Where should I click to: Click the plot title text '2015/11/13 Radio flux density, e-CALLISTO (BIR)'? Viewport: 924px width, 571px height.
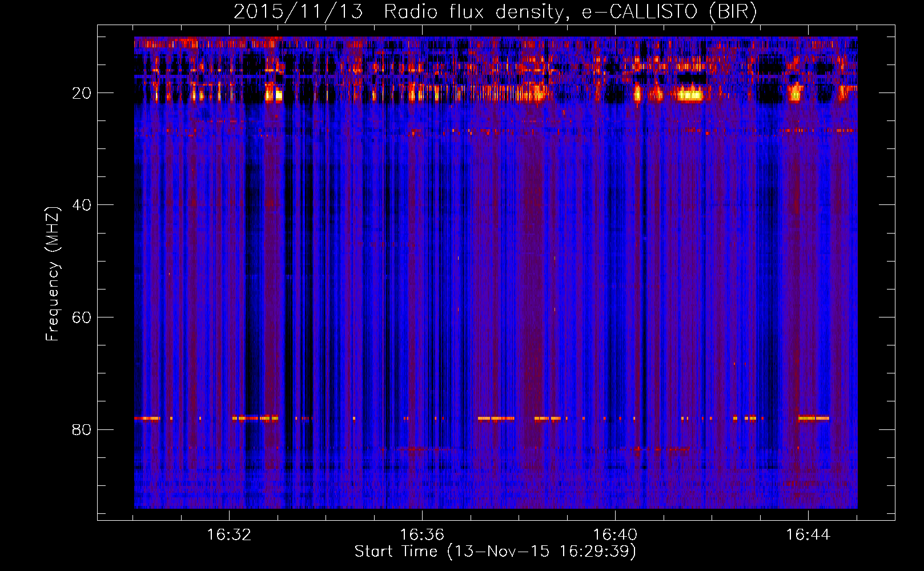pos(495,12)
